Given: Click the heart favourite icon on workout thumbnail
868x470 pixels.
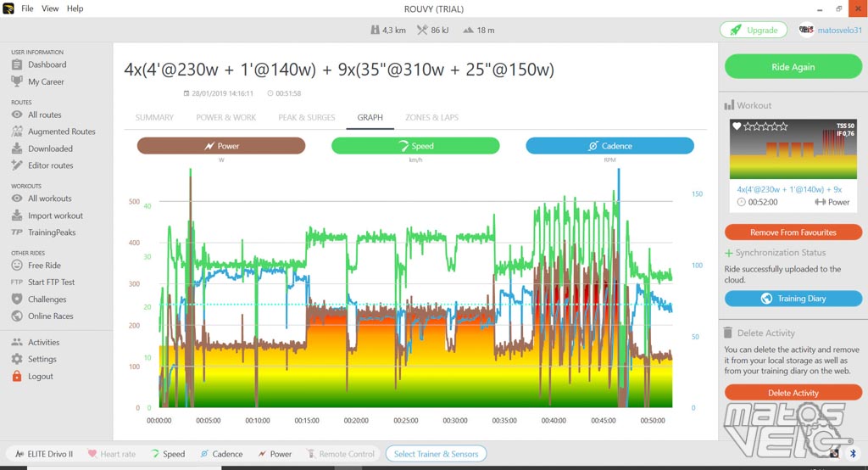Looking at the screenshot, I should pyautogui.click(x=737, y=126).
